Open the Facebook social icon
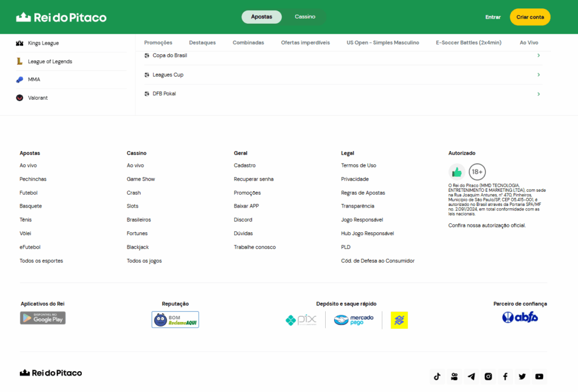The image size is (578, 392). 505,377
